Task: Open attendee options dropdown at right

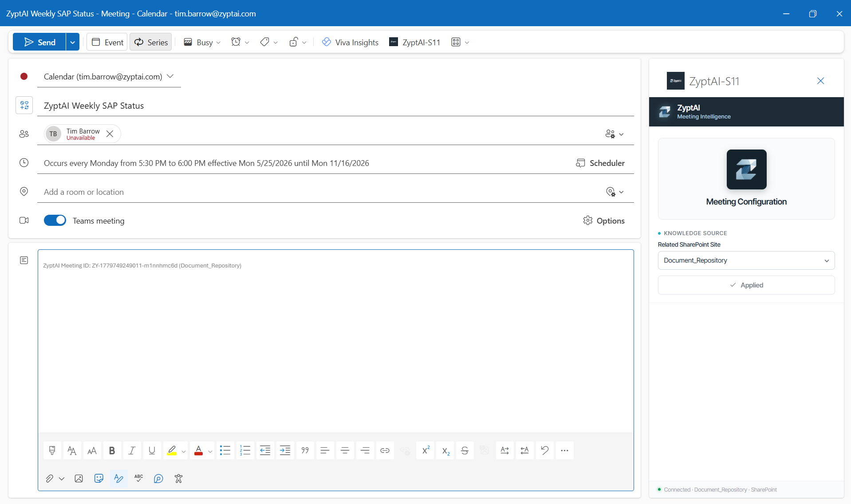Action: point(615,134)
